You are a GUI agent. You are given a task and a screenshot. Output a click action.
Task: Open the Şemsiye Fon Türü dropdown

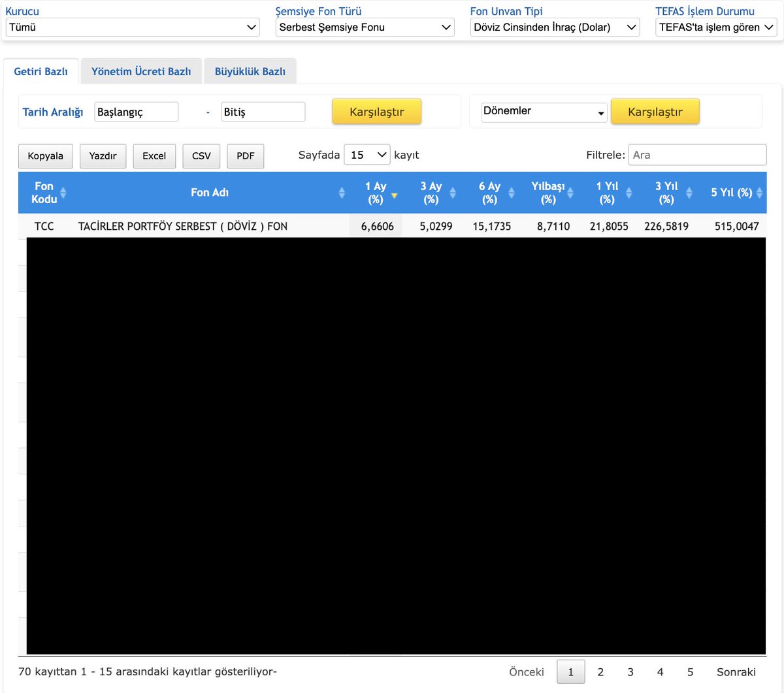[365, 27]
